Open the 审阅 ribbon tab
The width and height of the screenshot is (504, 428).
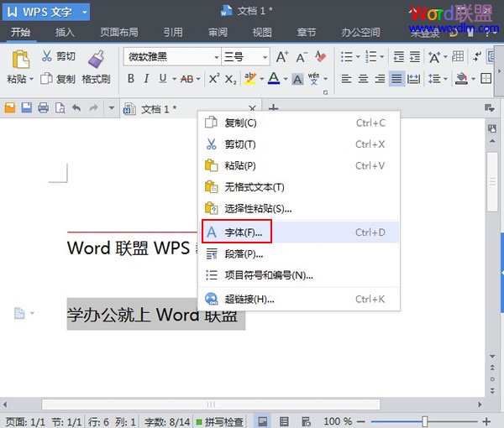pos(218,33)
